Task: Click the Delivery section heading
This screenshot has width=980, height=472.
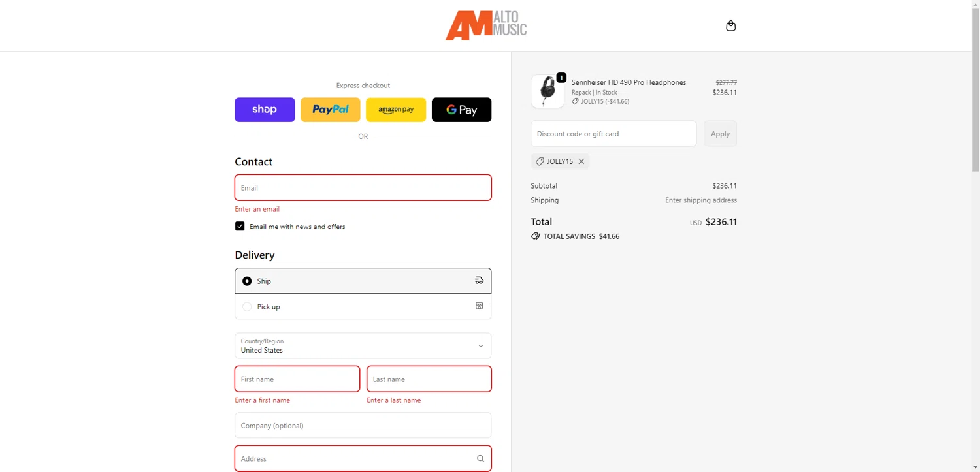Action: click(x=255, y=255)
